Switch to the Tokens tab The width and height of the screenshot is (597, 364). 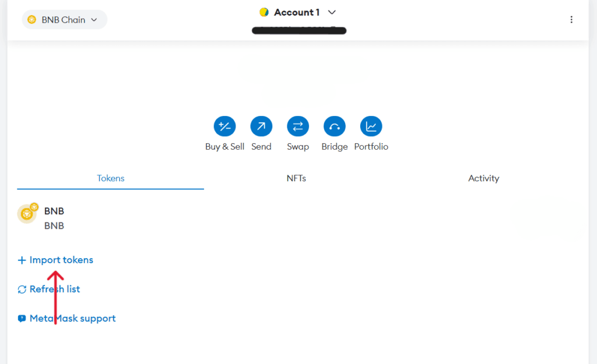click(110, 178)
